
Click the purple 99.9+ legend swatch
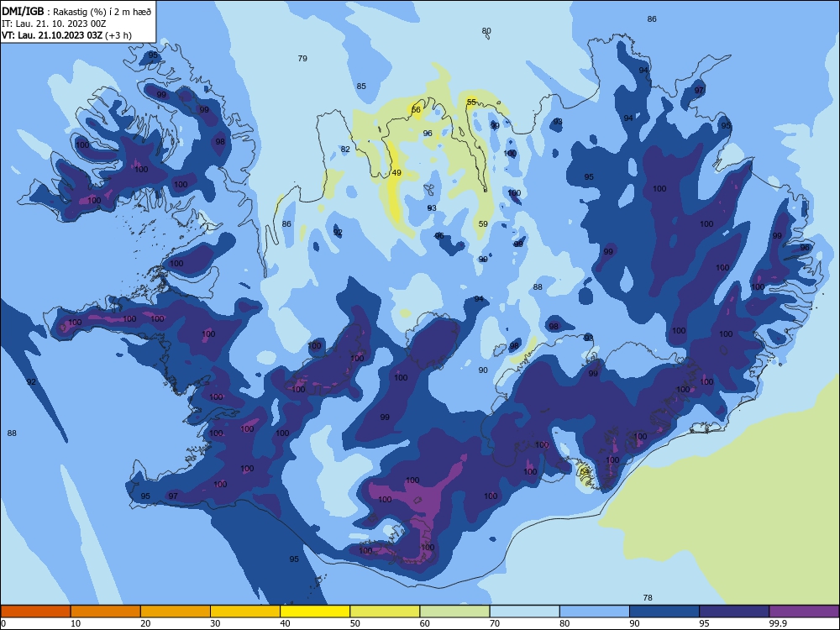tap(804, 612)
